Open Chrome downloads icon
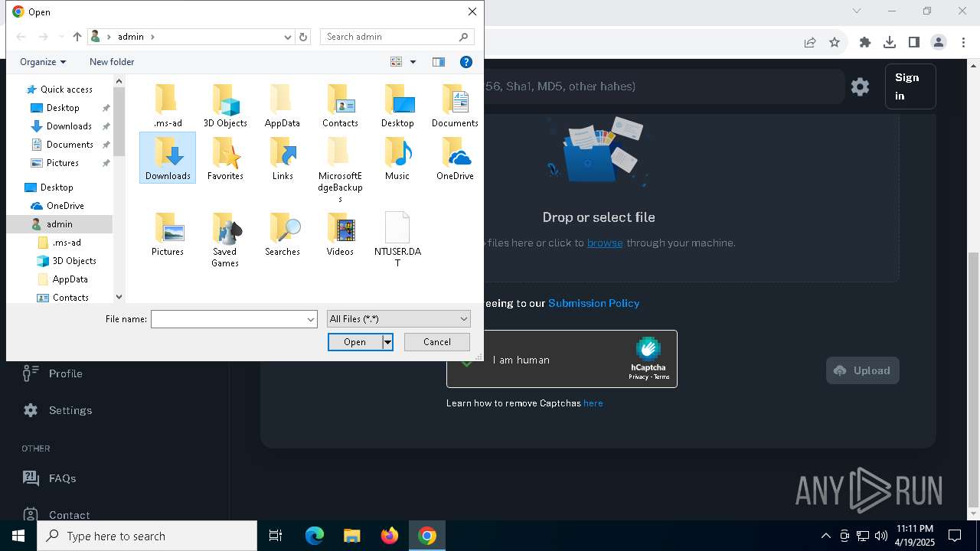The image size is (980, 551). [890, 42]
